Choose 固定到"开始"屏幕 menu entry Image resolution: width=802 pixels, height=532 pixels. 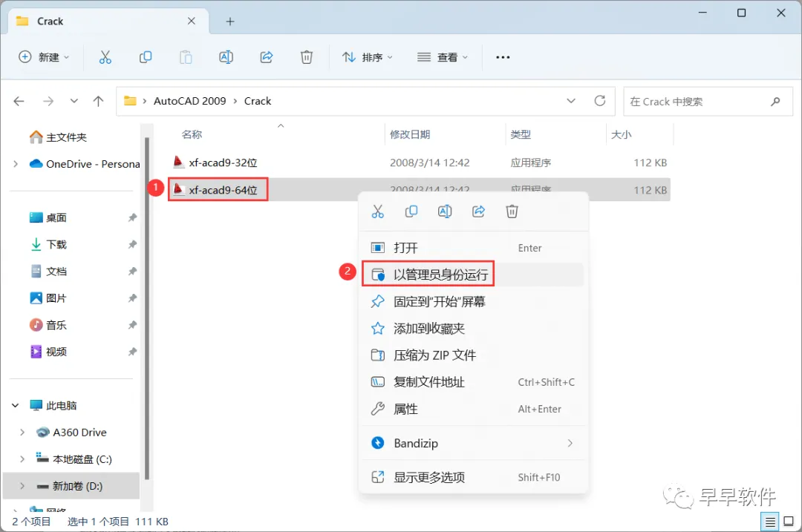pyautogui.click(x=473, y=301)
